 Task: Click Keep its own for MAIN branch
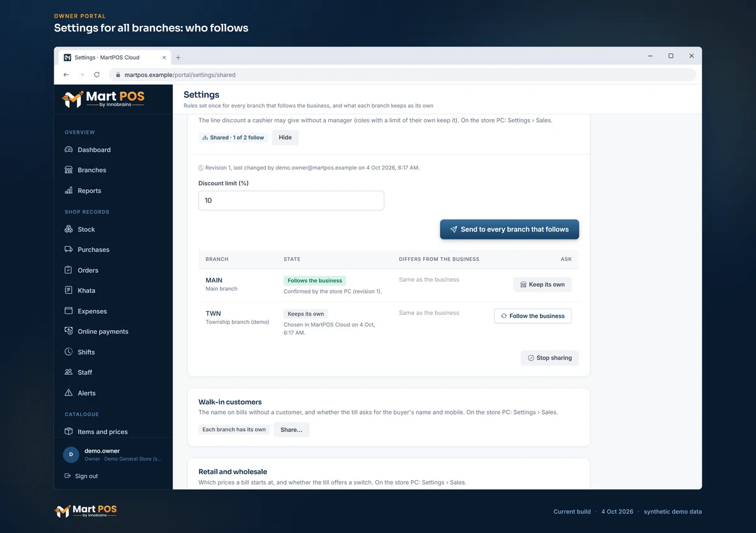coord(542,285)
